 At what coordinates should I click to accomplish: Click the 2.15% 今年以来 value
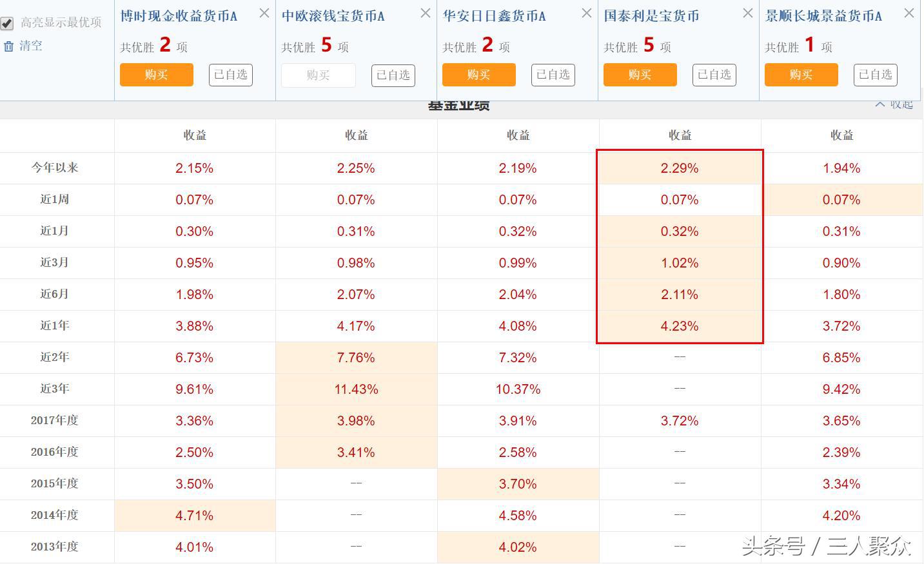[195, 168]
